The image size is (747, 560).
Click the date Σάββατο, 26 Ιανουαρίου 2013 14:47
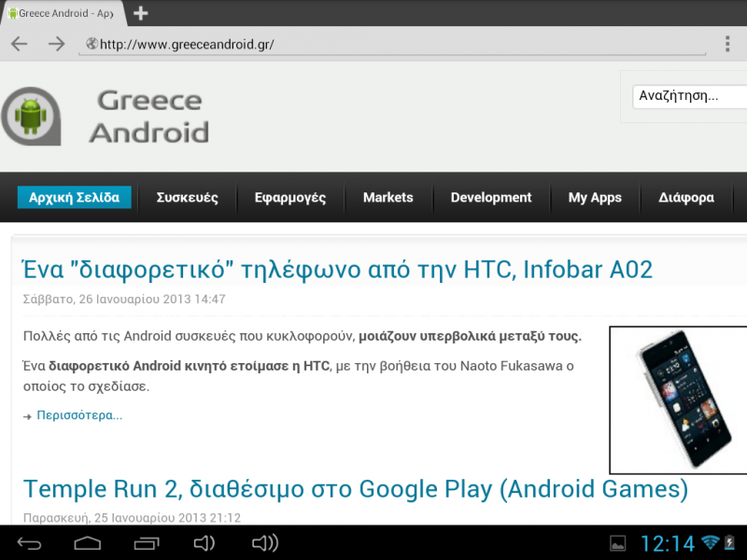tap(124, 299)
